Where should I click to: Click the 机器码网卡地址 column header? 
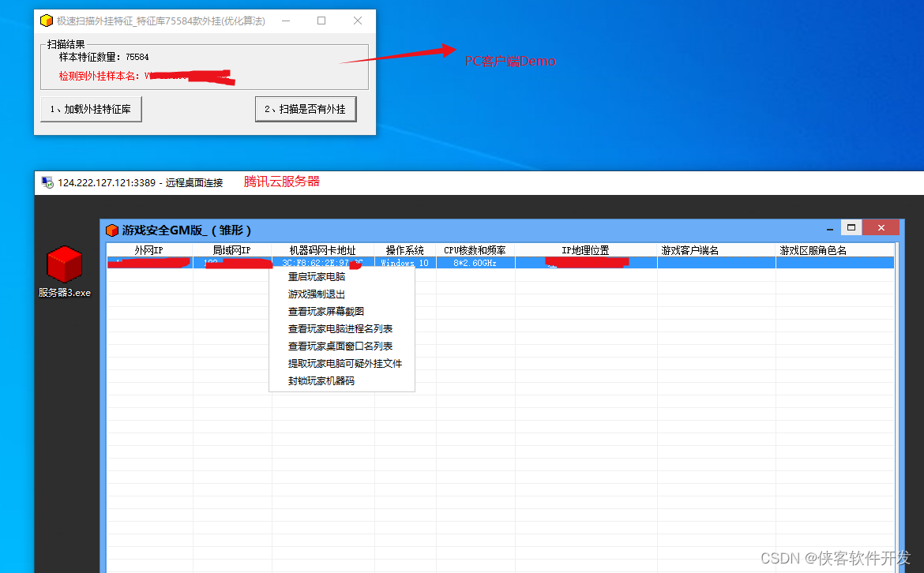323,250
